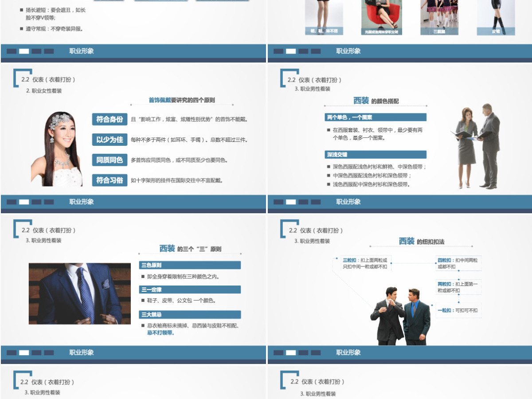Click the 符合身份 label box
Viewport: 532px width, 399px height.
(110, 119)
